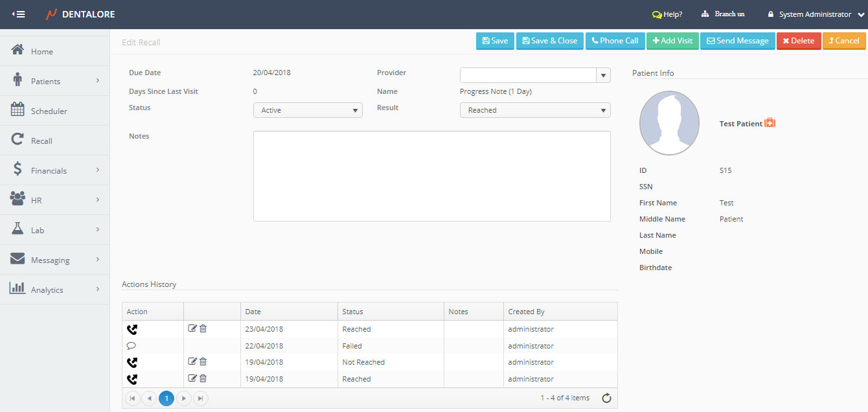Click the Recall icon in sidebar

[x=18, y=141]
